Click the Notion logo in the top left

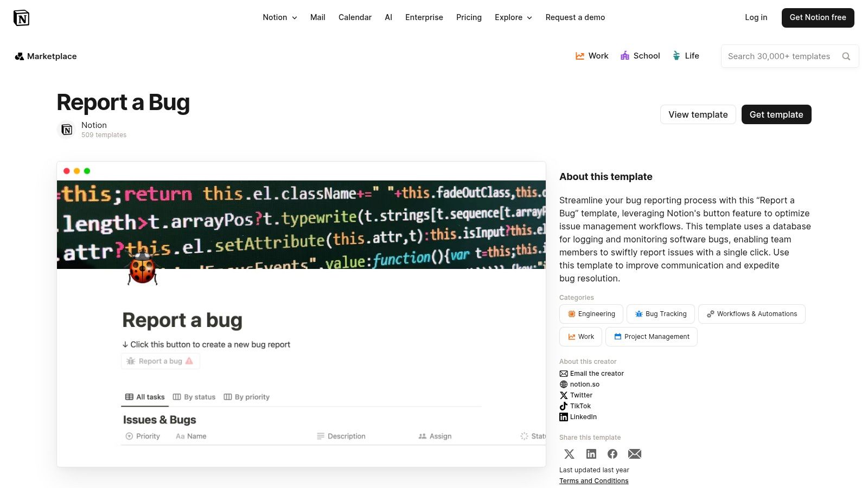pyautogui.click(x=22, y=17)
